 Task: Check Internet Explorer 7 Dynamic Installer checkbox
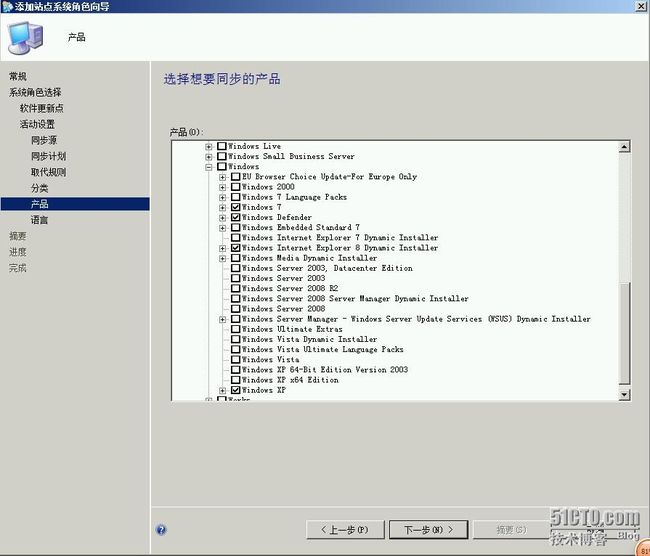[x=236, y=238]
